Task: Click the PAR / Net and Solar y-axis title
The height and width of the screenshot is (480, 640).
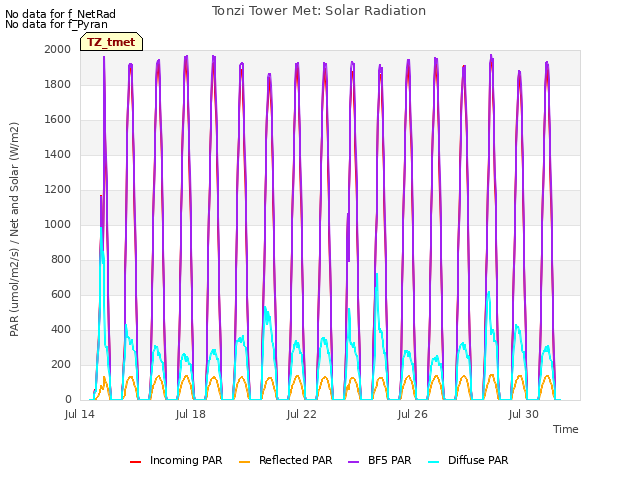Action: pyautogui.click(x=14, y=229)
